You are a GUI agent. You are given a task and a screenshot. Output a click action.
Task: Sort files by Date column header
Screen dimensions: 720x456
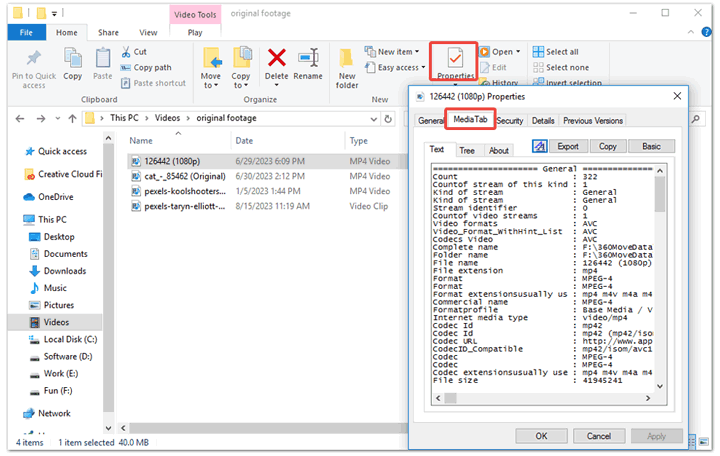[244, 141]
